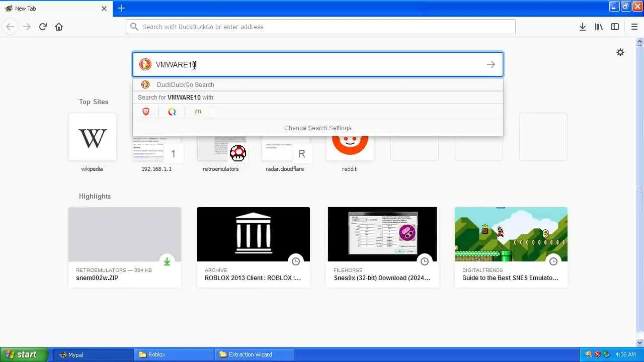Click the network connections tray icon
This screenshot has height=362, width=644.
click(x=588, y=354)
